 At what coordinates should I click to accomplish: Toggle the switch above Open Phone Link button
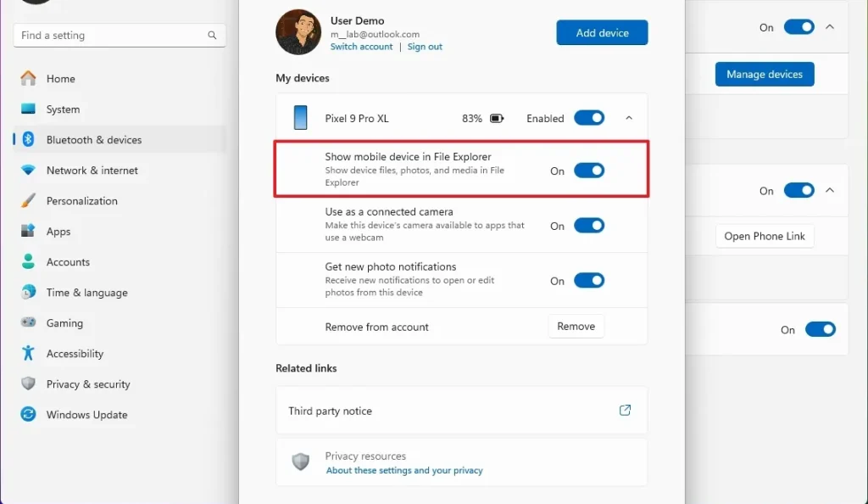(x=798, y=190)
